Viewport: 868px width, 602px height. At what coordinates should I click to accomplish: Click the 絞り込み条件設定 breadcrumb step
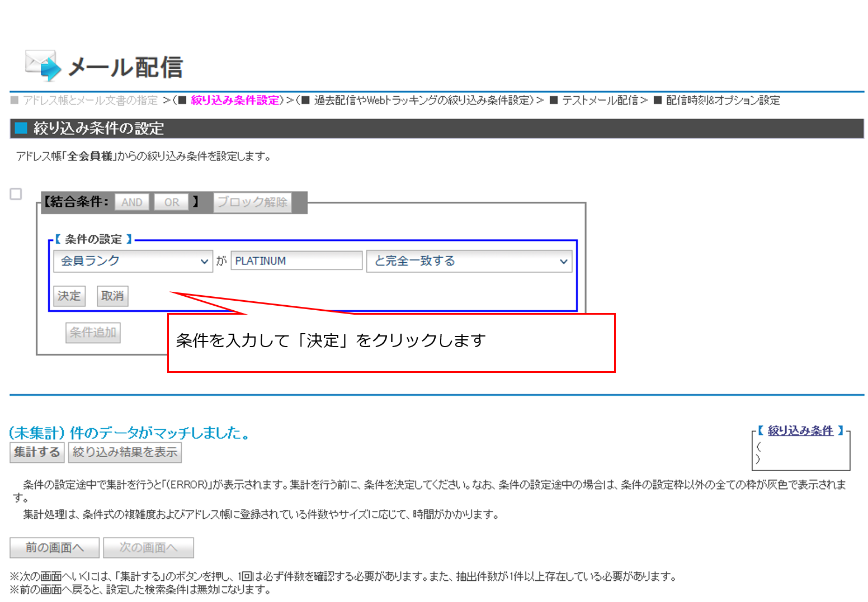coord(235,101)
